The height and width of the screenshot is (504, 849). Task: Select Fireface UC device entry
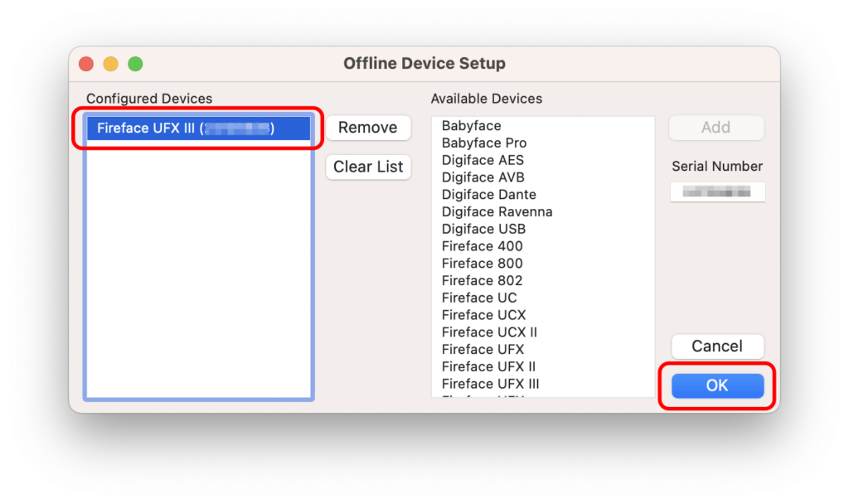pos(477,297)
